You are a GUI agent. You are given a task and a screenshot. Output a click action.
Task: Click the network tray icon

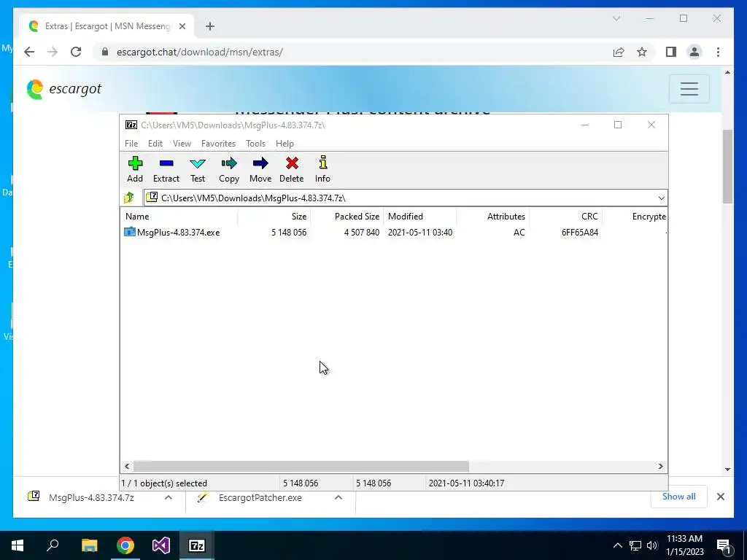(635, 545)
